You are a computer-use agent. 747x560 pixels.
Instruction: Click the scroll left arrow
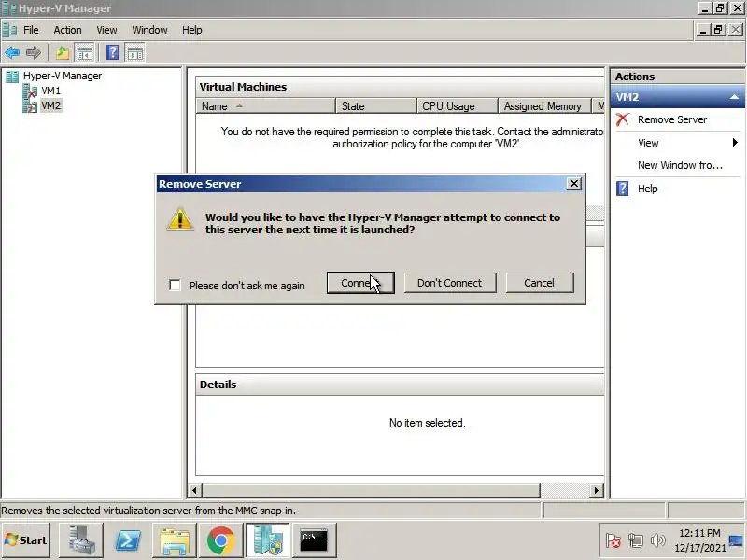194,491
